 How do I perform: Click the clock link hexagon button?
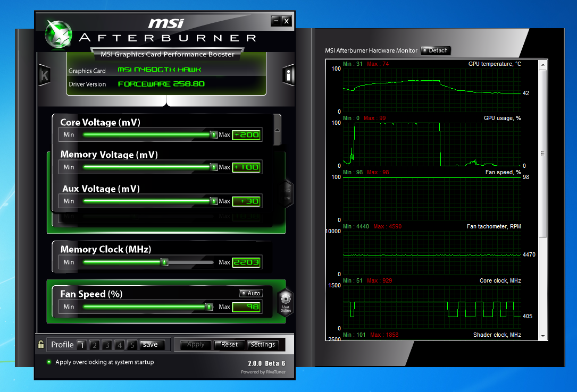(286, 194)
